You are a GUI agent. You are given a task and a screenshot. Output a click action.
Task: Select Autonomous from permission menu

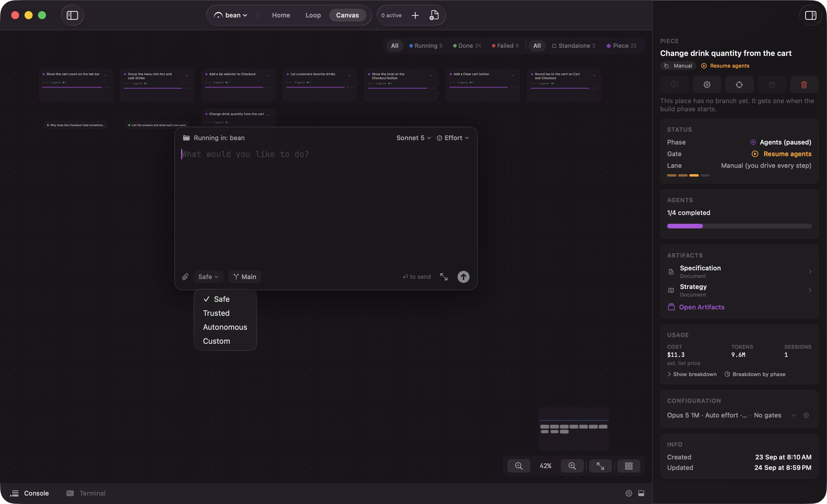[225, 327]
